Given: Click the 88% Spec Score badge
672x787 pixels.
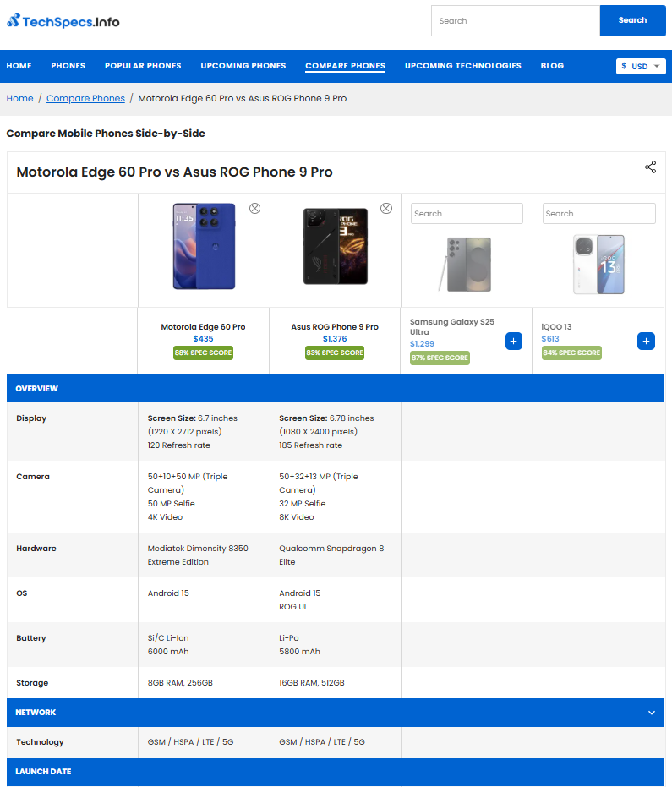Looking at the screenshot, I should click(x=203, y=353).
